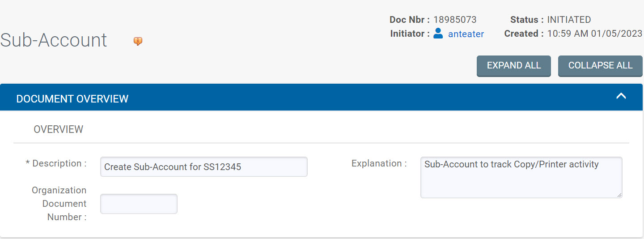Click the Sub-Account page title
Viewport: 644px width, 239px height.
54,40
